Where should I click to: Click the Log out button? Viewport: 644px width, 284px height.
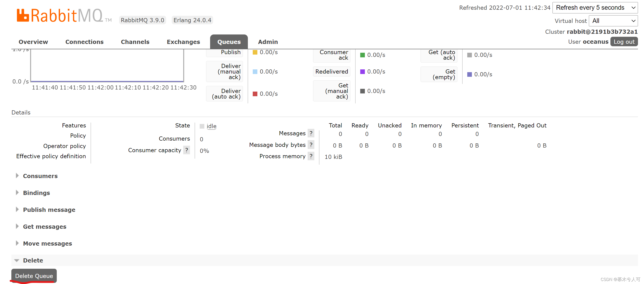624,42
